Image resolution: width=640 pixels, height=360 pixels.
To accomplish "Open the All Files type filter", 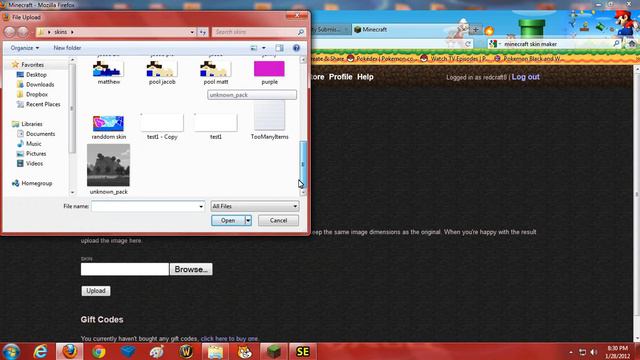I will (x=255, y=207).
